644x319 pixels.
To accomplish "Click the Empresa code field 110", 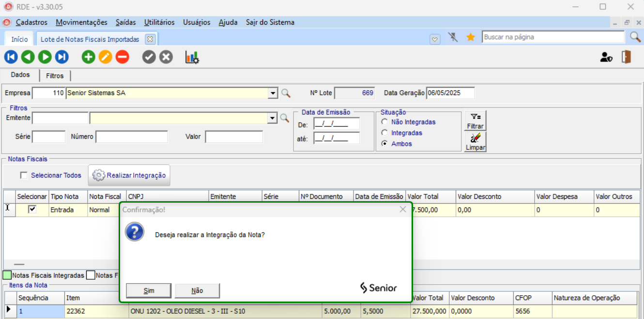I will [48, 93].
